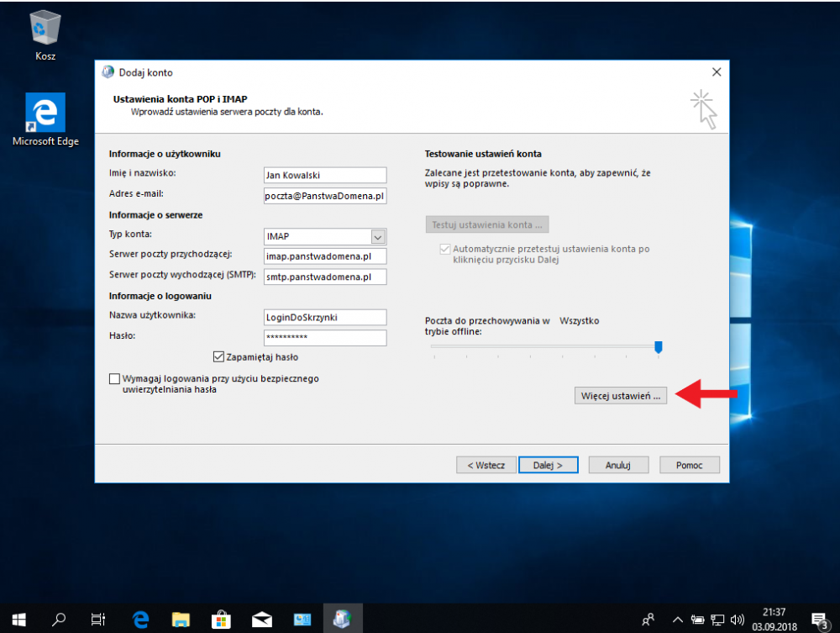This screenshot has height=633, width=840.
Task: Open Task View from the taskbar
Action: point(98,619)
